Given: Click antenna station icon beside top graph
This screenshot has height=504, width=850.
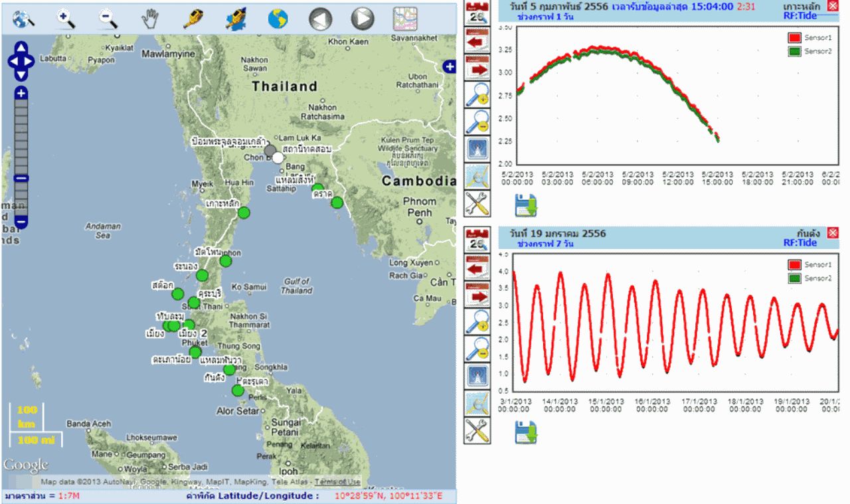Looking at the screenshot, I should click(476, 149).
